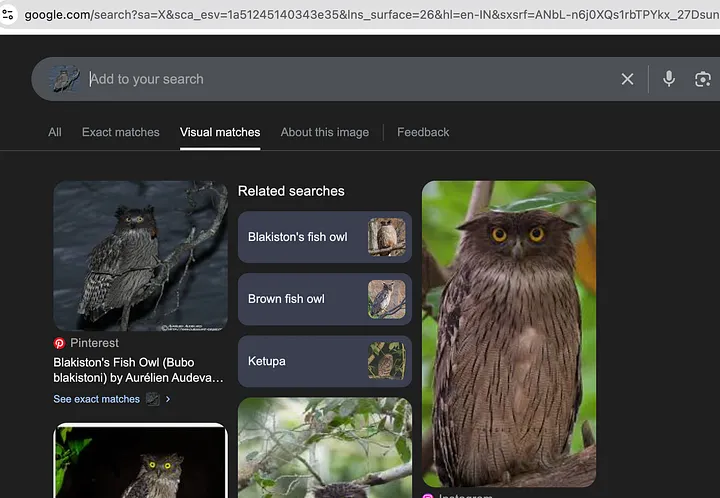Select the Visual matches tab
720x498 pixels.
tap(220, 132)
